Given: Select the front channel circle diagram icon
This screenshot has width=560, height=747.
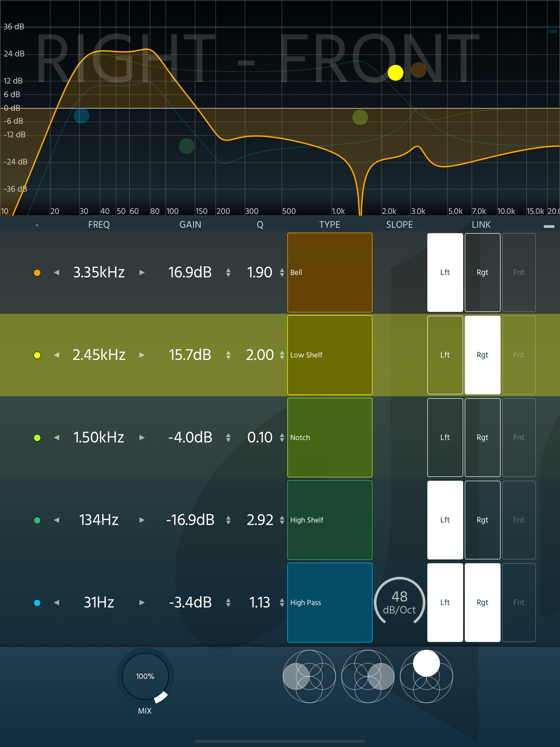Looking at the screenshot, I should click(x=426, y=676).
